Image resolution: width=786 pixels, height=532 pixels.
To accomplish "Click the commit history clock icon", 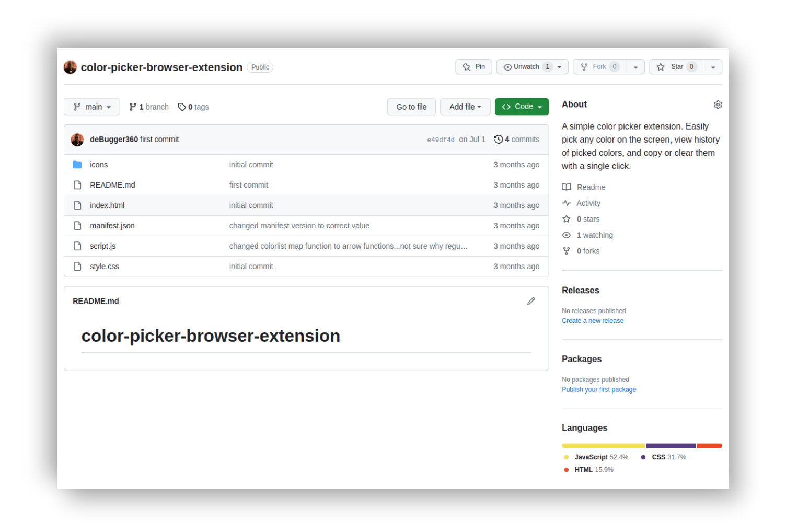I will click(x=499, y=140).
